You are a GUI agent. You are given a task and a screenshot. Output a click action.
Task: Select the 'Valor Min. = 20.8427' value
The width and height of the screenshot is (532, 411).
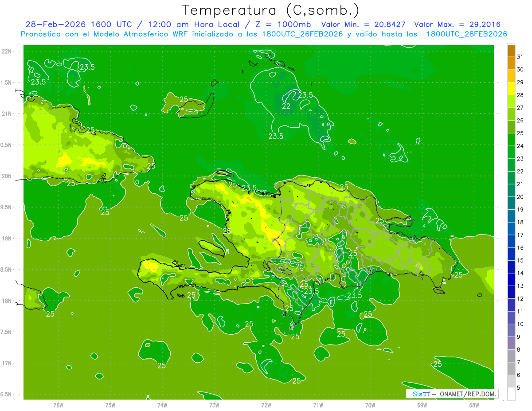click(x=364, y=24)
